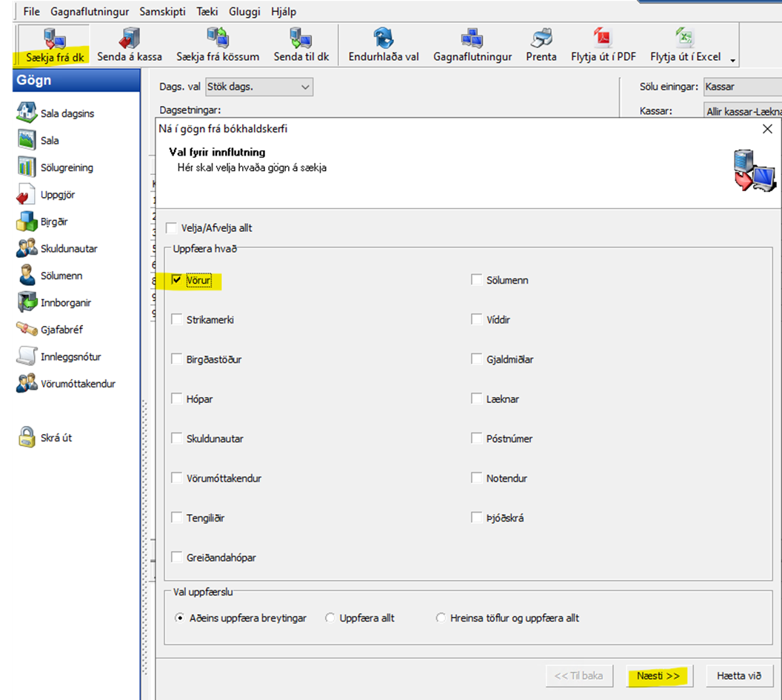Click the Prenta printer icon
Image resolution: width=782 pixels, height=700 pixels.
click(541, 39)
